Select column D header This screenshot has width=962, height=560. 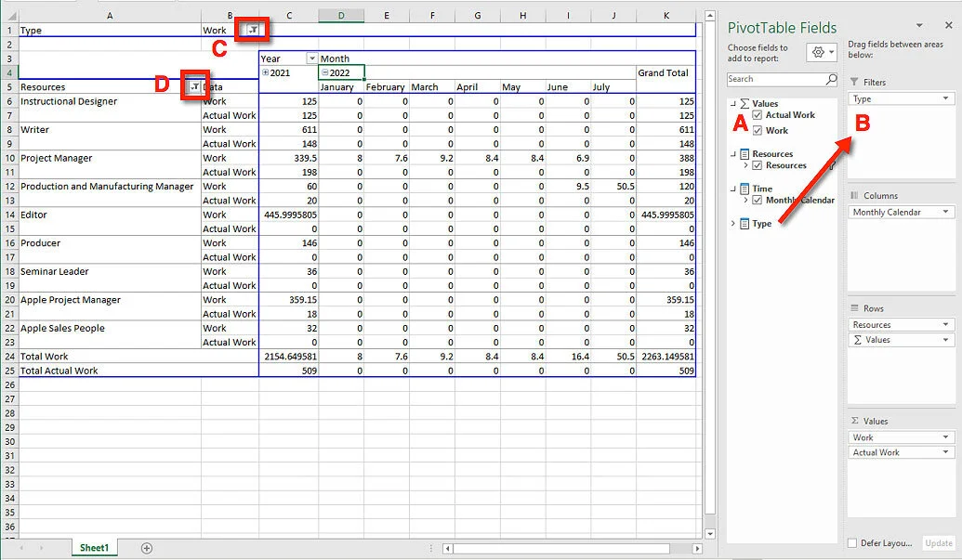[x=341, y=15]
